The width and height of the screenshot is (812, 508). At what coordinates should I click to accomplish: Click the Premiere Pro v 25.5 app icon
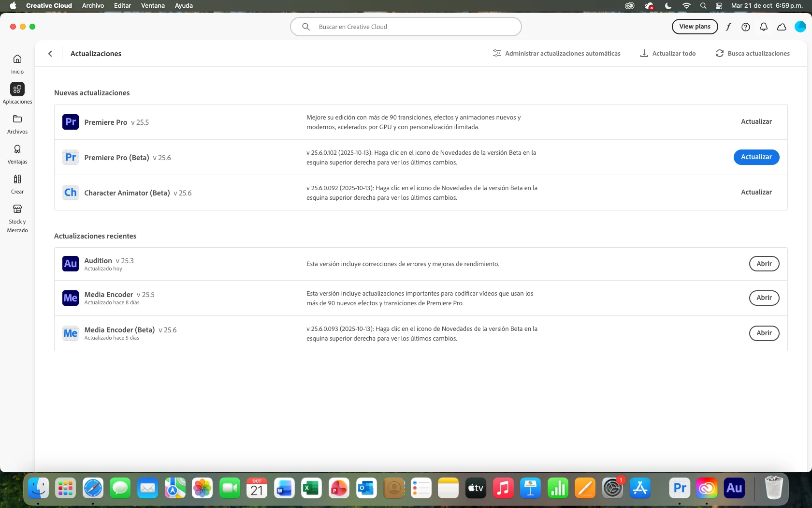[71, 122]
